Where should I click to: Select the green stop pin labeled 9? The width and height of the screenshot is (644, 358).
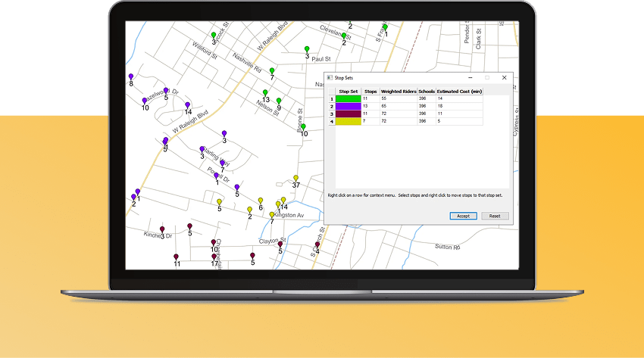click(279, 101)
